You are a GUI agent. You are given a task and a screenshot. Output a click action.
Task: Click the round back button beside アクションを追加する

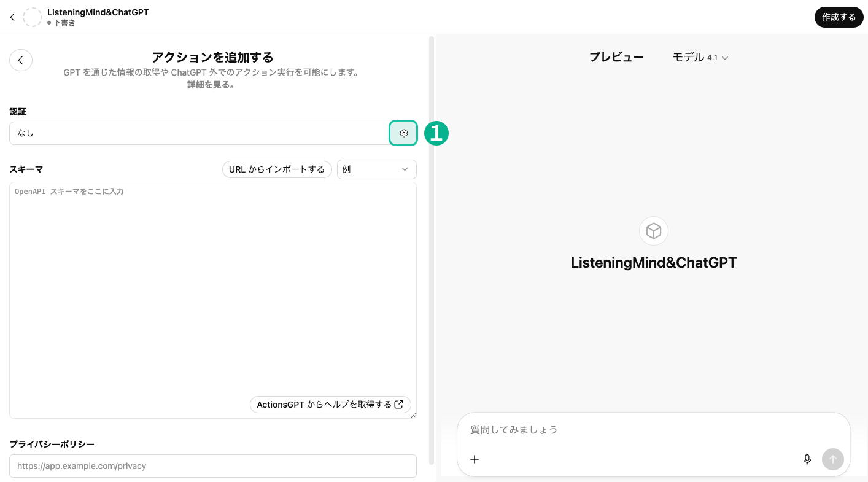21,60
